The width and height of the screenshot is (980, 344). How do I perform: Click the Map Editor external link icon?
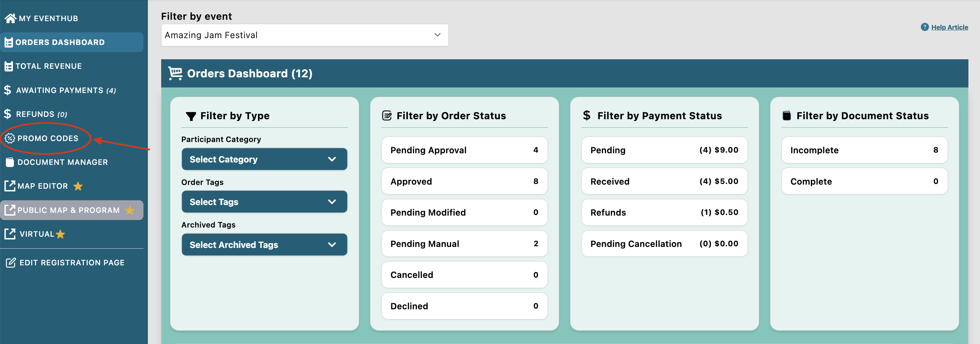tap(10, 186)
